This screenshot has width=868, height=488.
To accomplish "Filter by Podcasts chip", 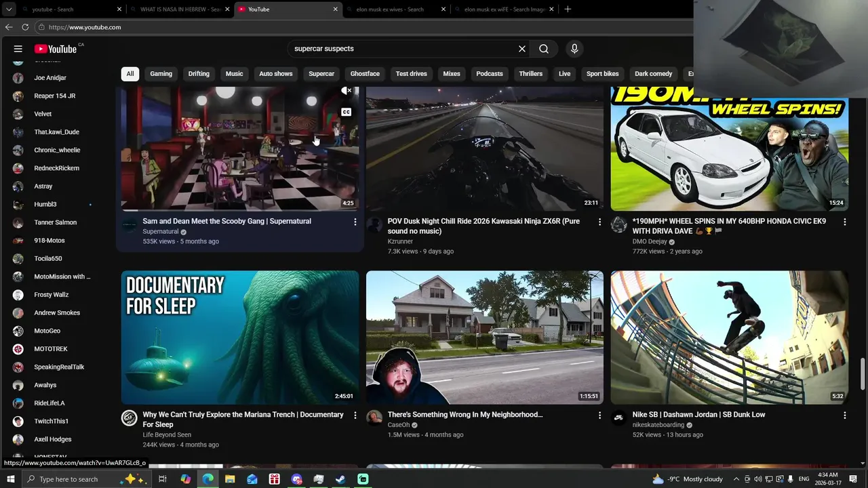I will (490, 74).
